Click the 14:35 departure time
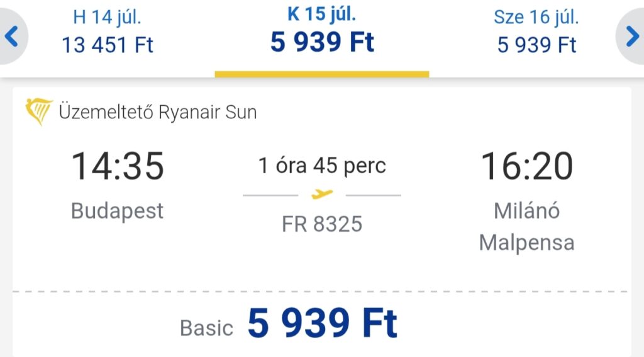The image size is (644, 357). [118, 166]
